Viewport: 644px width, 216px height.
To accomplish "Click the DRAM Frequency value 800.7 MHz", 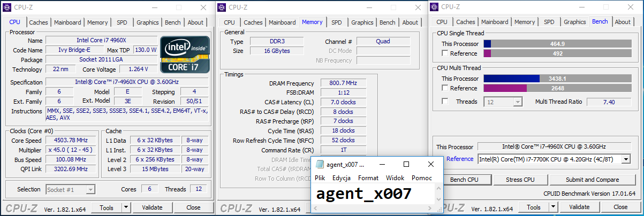I will point(343,83).
